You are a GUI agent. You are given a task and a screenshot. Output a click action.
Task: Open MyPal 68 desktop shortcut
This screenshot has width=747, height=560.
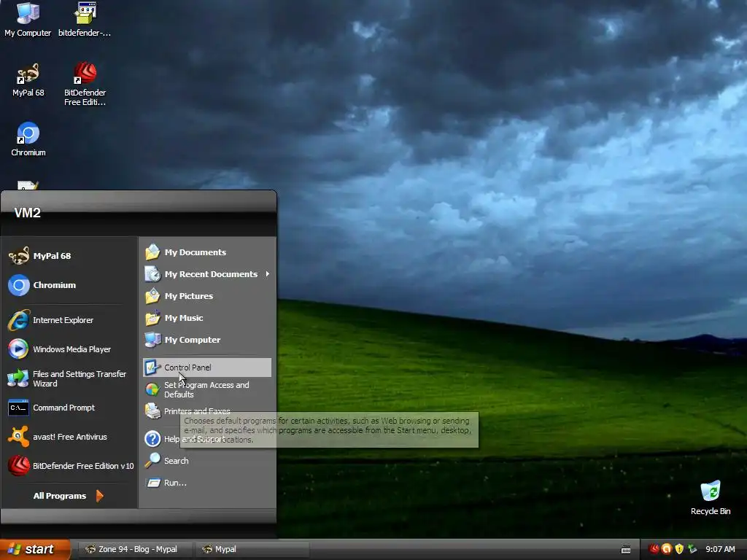click(x=28, y=80)
